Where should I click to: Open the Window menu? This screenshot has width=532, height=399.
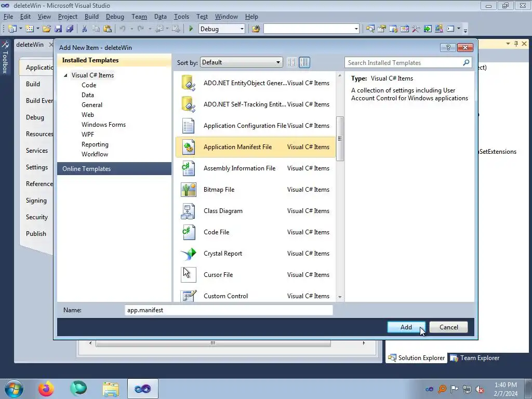tap(227, 17)
